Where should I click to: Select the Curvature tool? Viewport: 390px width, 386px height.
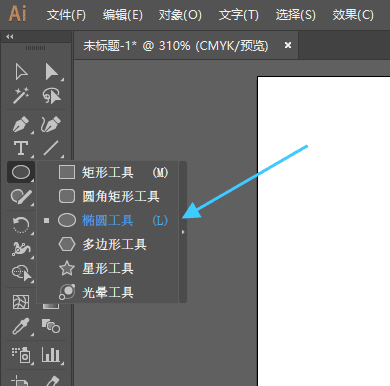point(51,124)
